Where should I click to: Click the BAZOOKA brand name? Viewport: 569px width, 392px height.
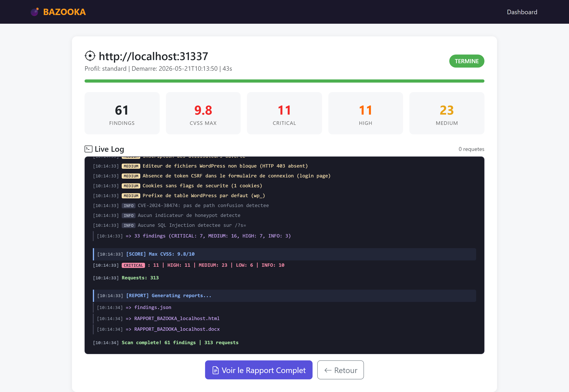(x=64, y=12)
